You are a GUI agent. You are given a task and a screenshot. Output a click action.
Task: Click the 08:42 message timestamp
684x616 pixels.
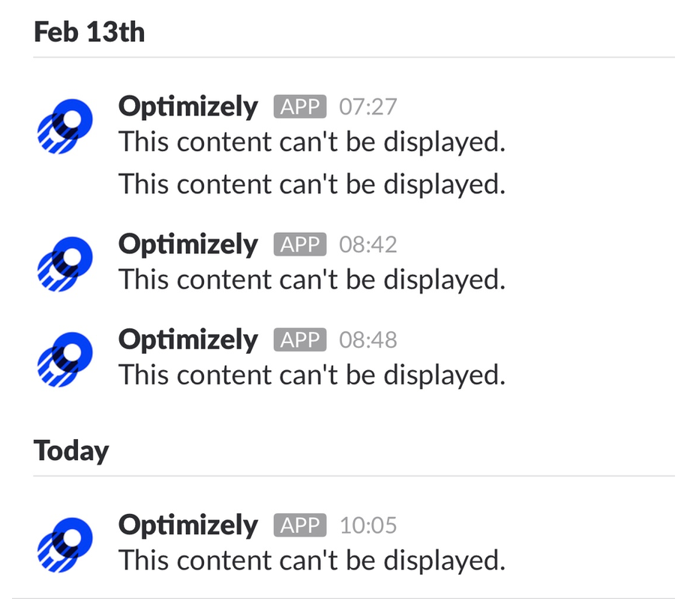click(x=368, y=244)
